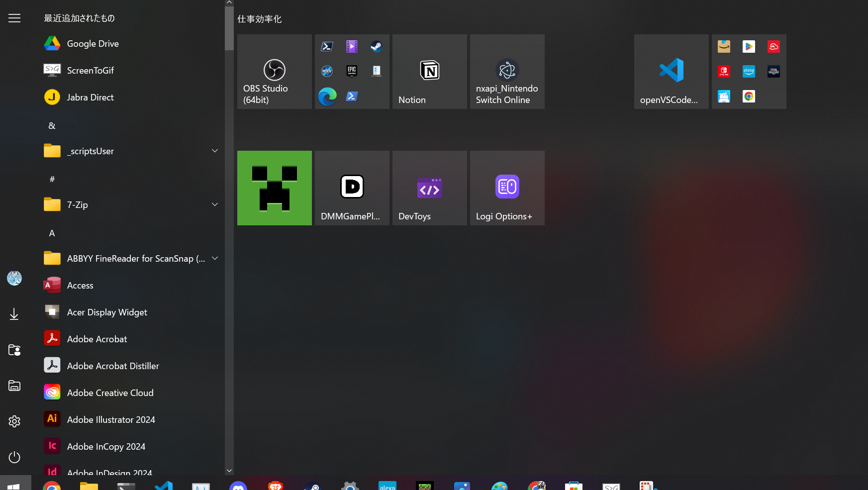Viewport: 868px width, 490px height.
Task: Launch the DevToys tile
Action: [429, 188]
